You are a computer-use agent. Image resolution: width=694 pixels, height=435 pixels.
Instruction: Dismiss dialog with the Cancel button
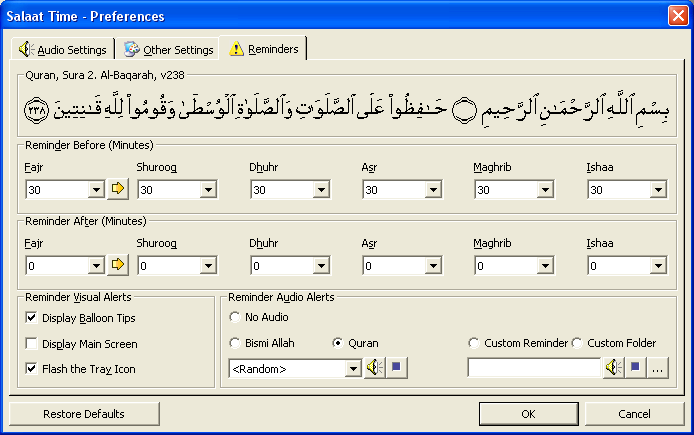coord(634,414)
